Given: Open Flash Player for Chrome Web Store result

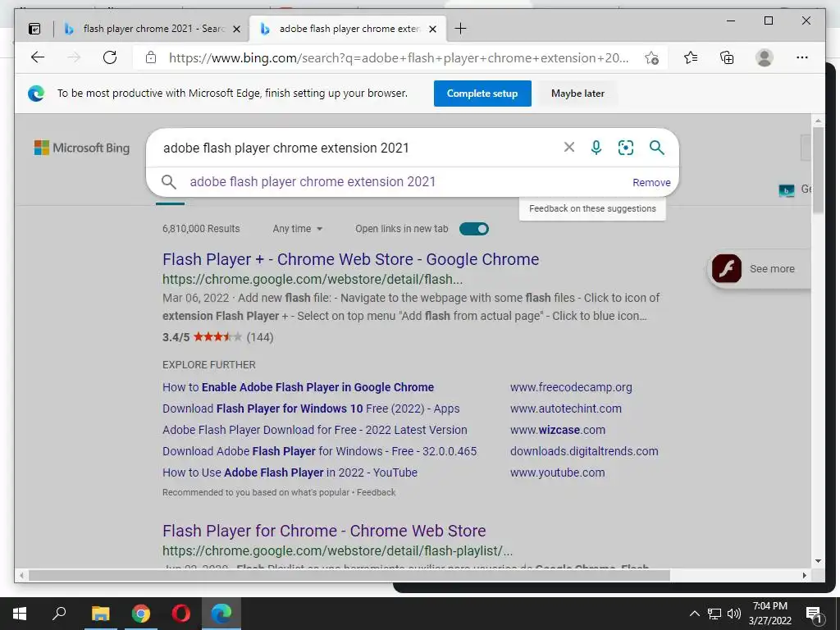Looking at the screenshot, I should coord(324,531).
